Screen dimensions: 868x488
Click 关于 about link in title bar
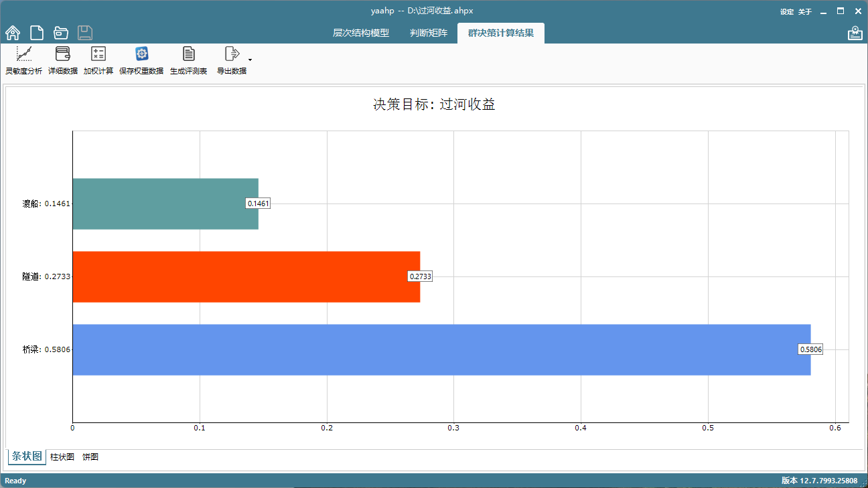coord(804,11)
